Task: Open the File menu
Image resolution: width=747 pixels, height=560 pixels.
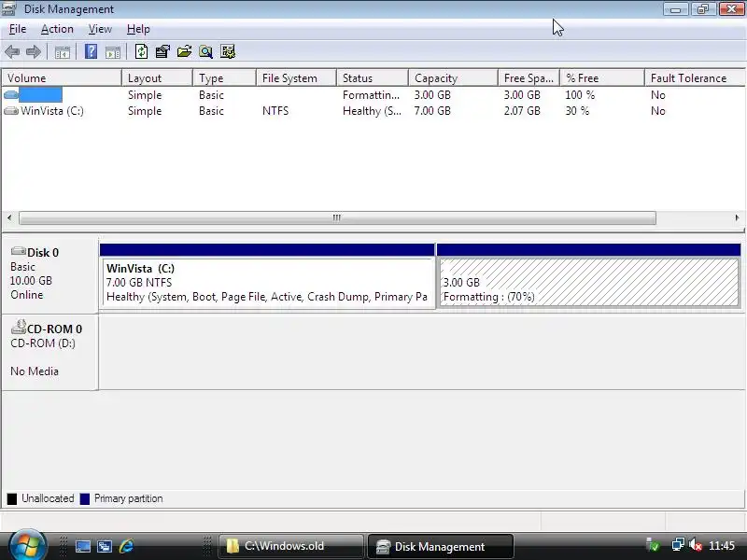Action: pos(18,29)
